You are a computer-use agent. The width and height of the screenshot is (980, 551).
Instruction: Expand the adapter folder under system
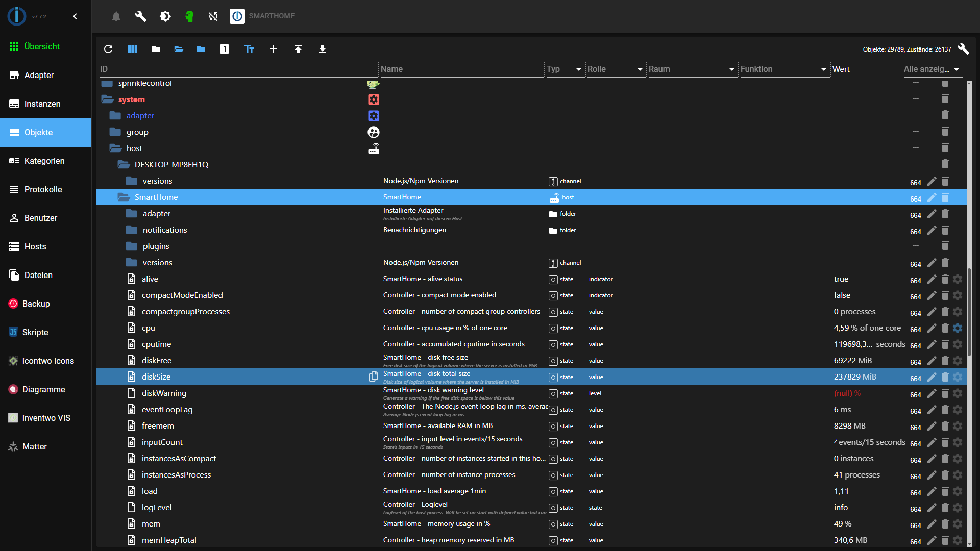[115, 116]
